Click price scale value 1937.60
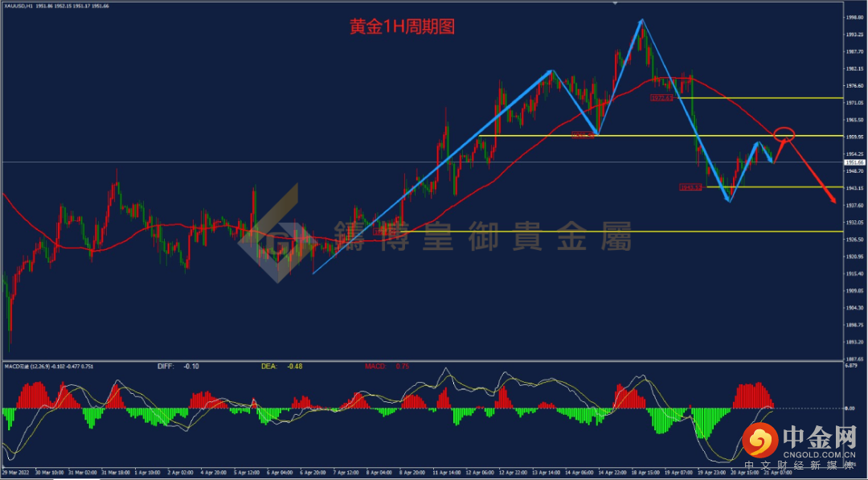868x480 pixels. tap(856, 205)
